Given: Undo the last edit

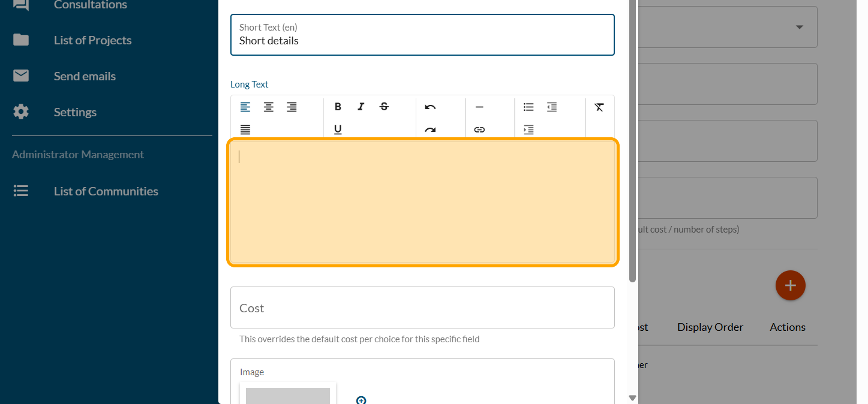Looking at the screenshot, I should [x=430, y=107].
